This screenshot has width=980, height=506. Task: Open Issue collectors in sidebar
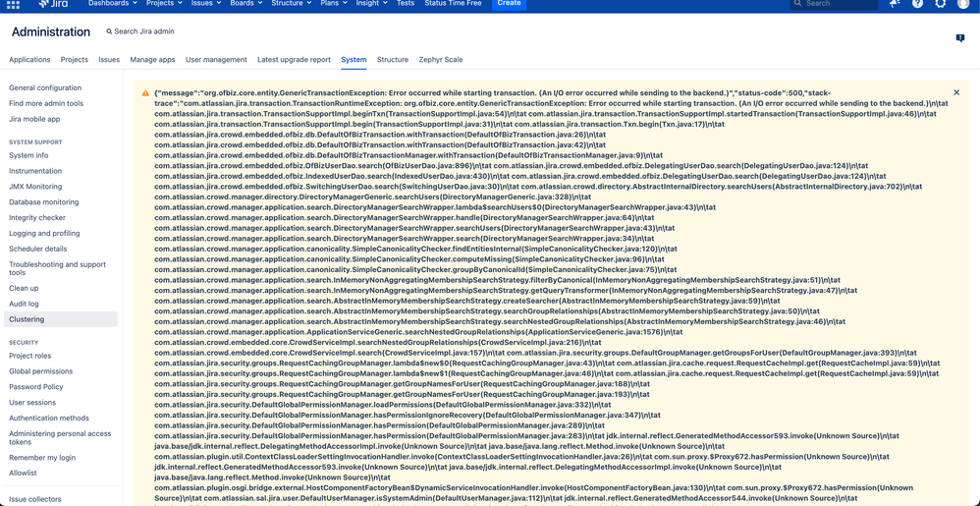[35, 499]
